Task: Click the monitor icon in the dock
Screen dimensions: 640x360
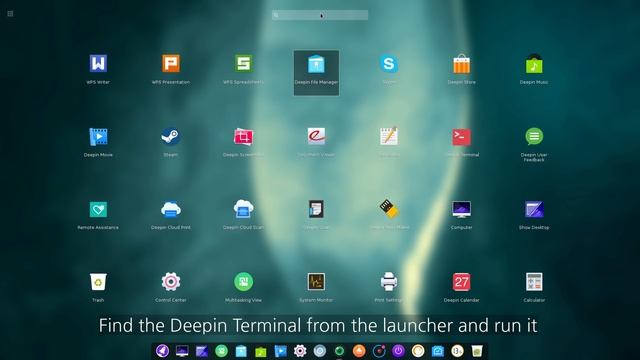Action: point(182,351)
